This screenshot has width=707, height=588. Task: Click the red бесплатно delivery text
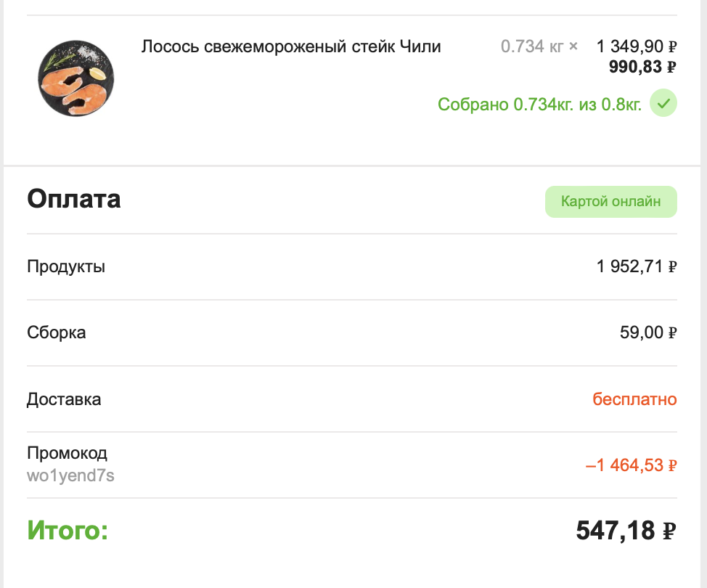point(634,399)
